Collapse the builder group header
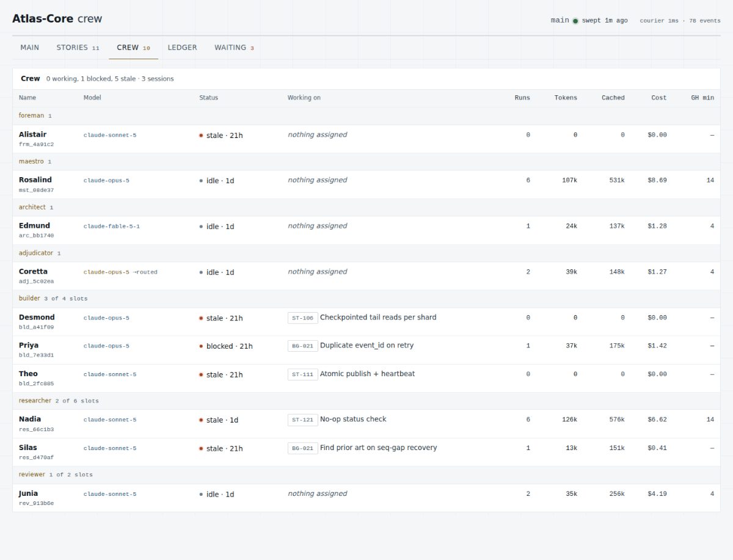Screen dimensions: 733x560 point(366,299)
